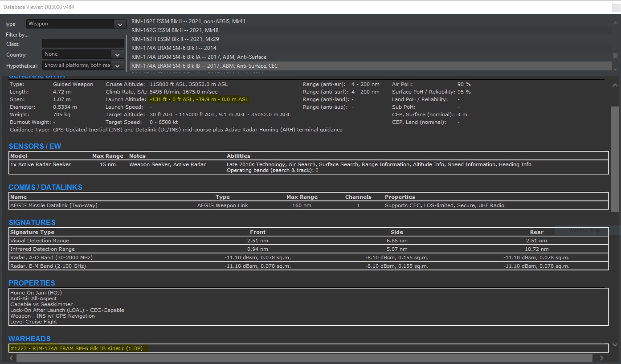
Task: Click Weapon - INS w/ GPS Navigation property
Action: [x=53, y=316]
